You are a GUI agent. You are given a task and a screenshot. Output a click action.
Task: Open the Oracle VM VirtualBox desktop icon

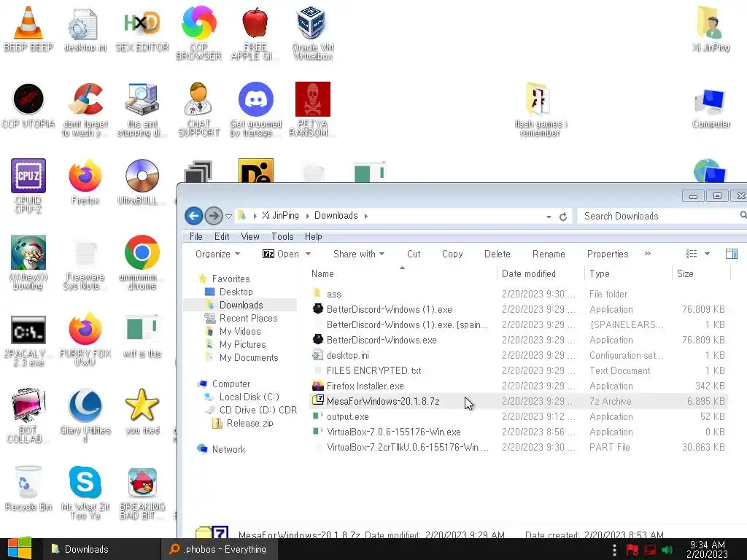[312, 32]
